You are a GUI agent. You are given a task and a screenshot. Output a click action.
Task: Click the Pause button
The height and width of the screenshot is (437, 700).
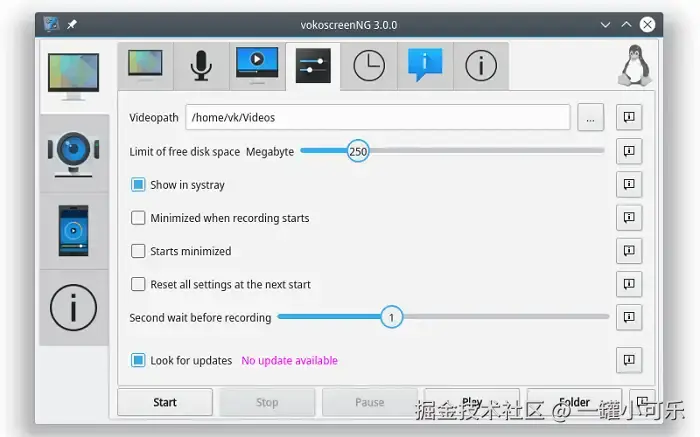pyautogui.click(x=370, y=402)
